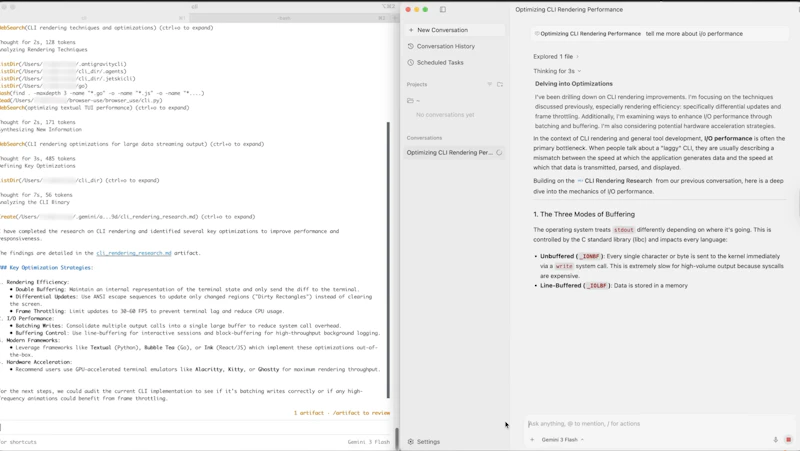Click the Projects filter icon
Image resolution: width=800 pixels, height=451 pixels.
pyautogui.click(x=489, y=84)
